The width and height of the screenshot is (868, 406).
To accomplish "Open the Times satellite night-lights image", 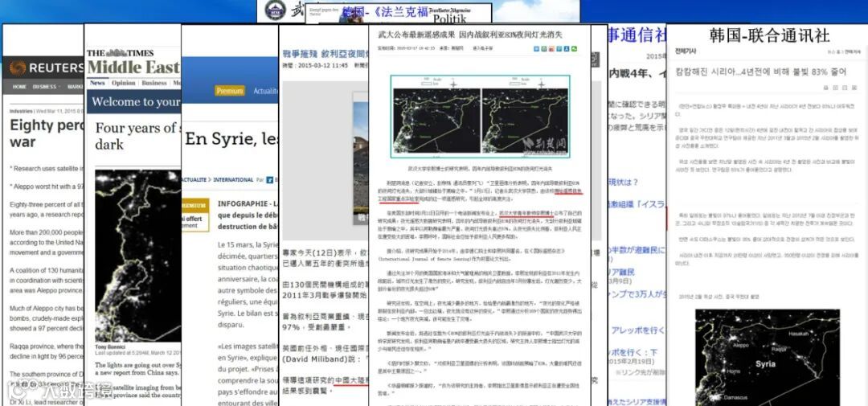I will 138,256.
